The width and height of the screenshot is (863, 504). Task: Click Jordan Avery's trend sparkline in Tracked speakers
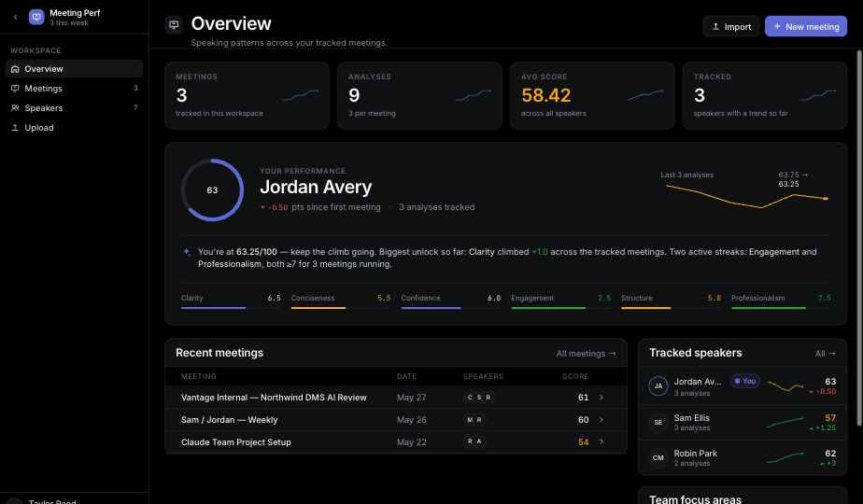point(785,386)
